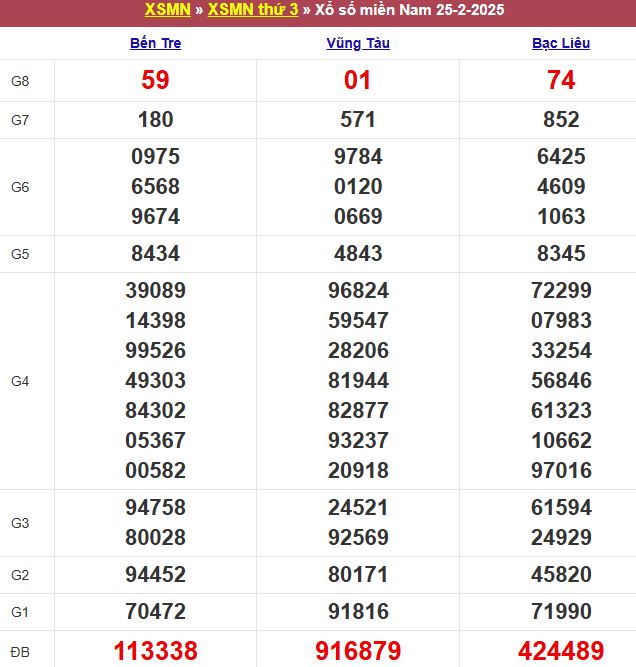
Task: Select the G6 number 1063
Action: (x=561, y=216)
